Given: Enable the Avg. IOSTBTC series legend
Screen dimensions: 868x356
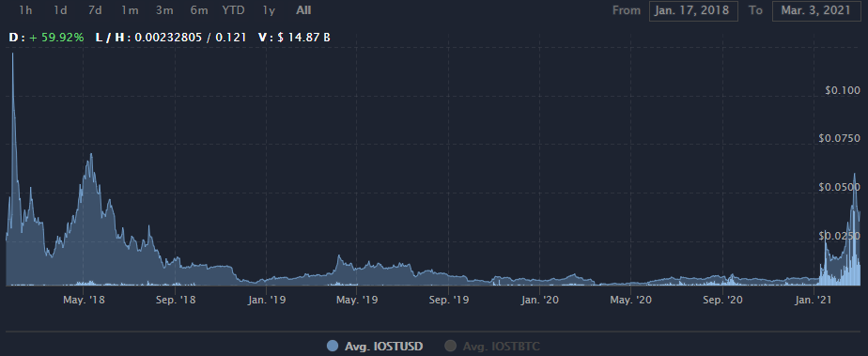Looking at the screenshot, I should pyautogui.click(x=492, y=347).
